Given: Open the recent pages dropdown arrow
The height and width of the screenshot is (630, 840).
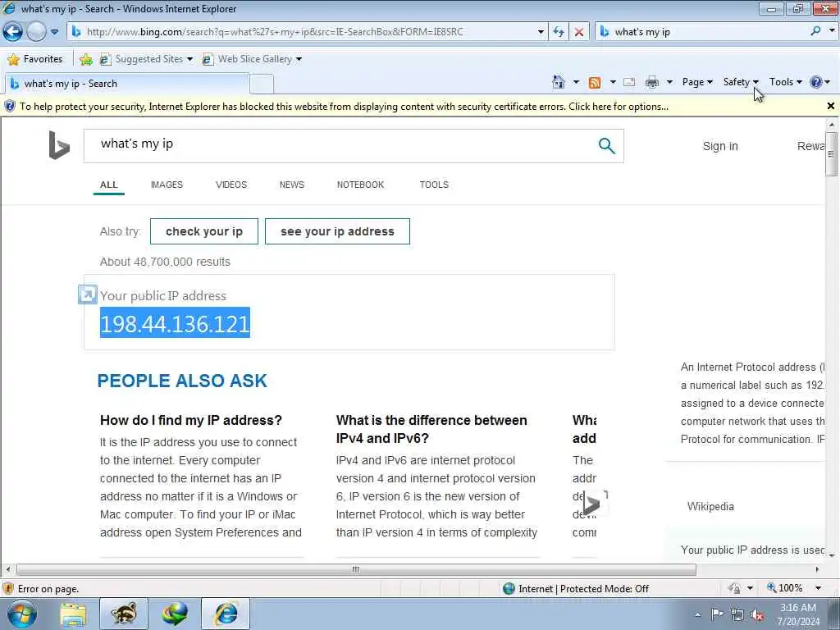Looking at the screenshot, I should coord(55,32).
